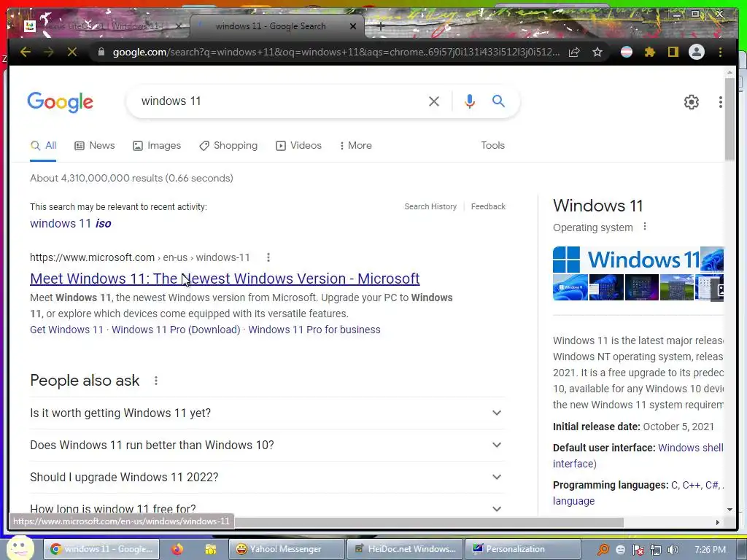Screen dimensions: 747x560
Task: Select the Shopping search tab
Action: (x=228, y=146)
